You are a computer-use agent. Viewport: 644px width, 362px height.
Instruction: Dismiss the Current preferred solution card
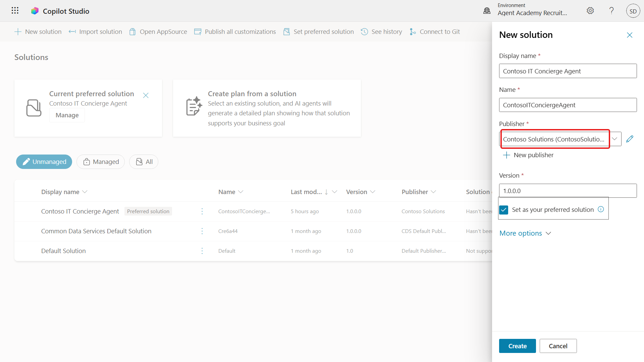[x=146, y=96]
